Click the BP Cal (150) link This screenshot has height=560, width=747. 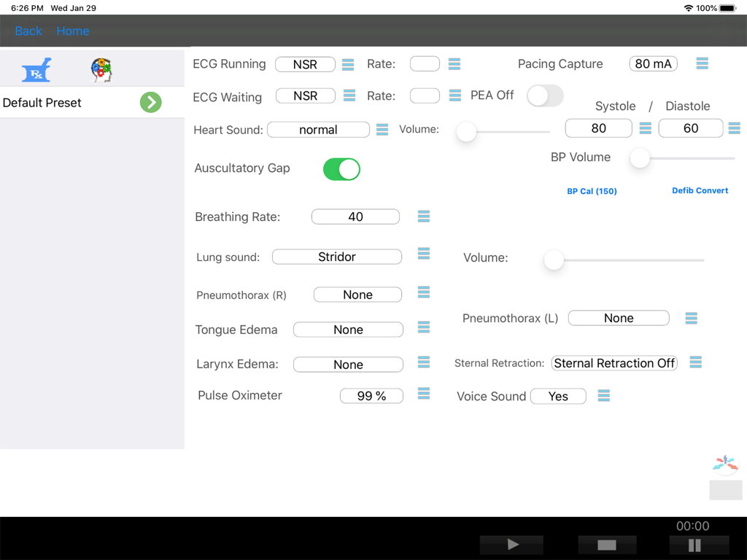pyautogui.click(x=592, y=191)
